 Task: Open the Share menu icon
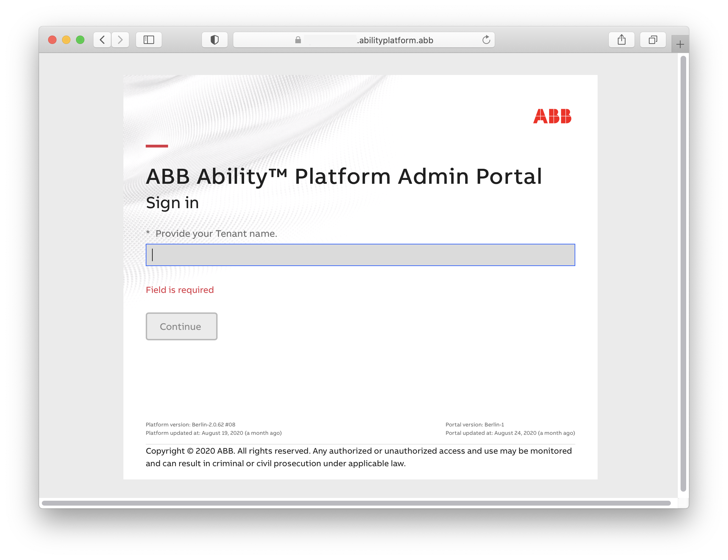click(x=622, y=40)
